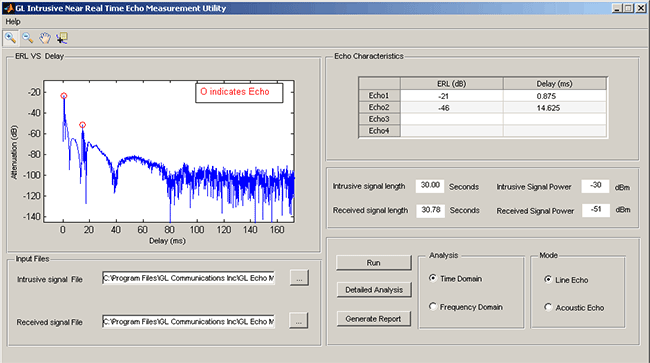Click the Run button
The image size is (650, 363).
click(x=374, y=263)
